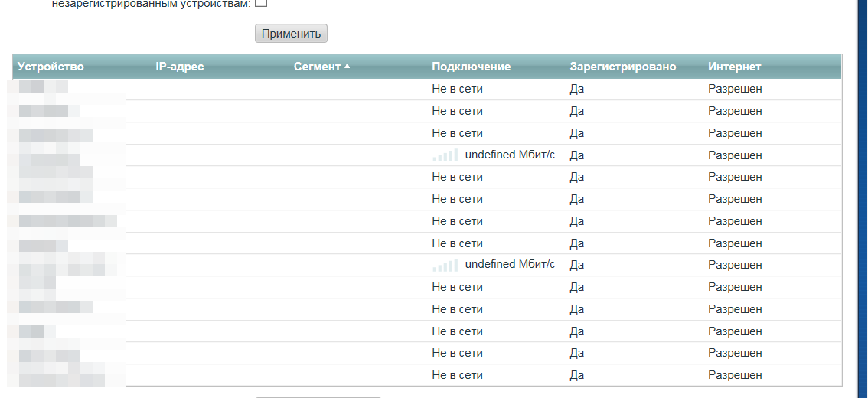Sort table by IP-адрес column
Viewport: 868px width, 398px height.
tap(179, 67)
